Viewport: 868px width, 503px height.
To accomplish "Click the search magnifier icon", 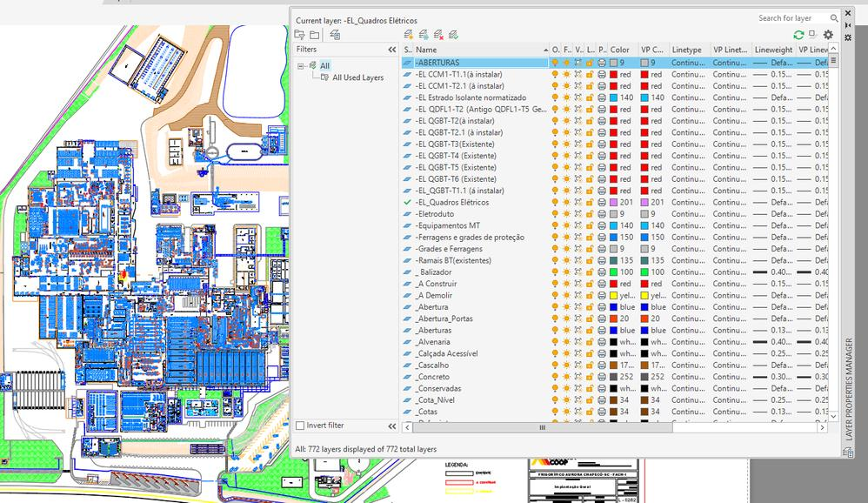I will [x=834, y=18].
